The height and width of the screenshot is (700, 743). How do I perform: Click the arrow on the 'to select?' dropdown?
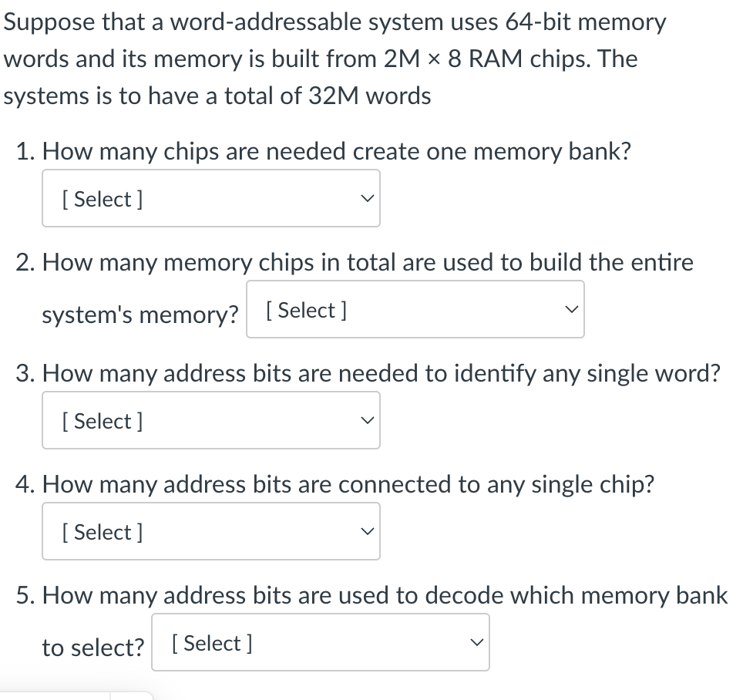(476, 642)
